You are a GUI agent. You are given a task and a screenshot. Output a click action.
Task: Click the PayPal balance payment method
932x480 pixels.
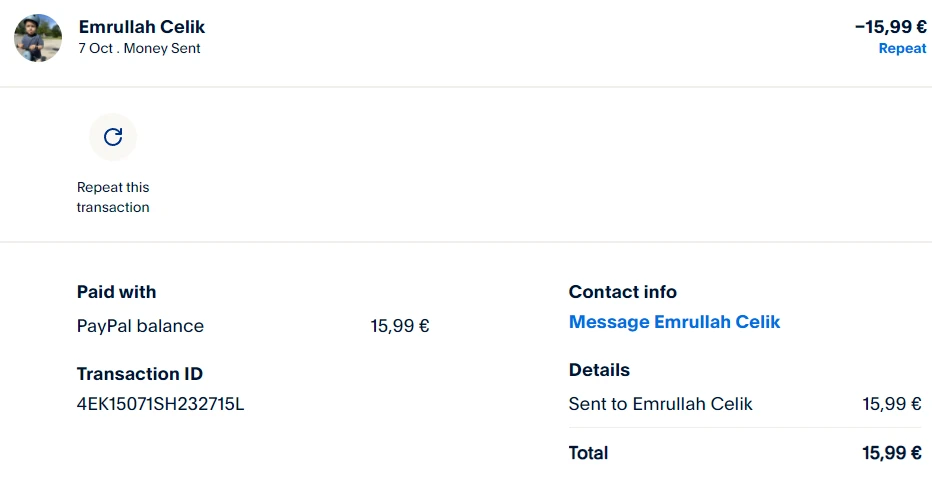140,326
